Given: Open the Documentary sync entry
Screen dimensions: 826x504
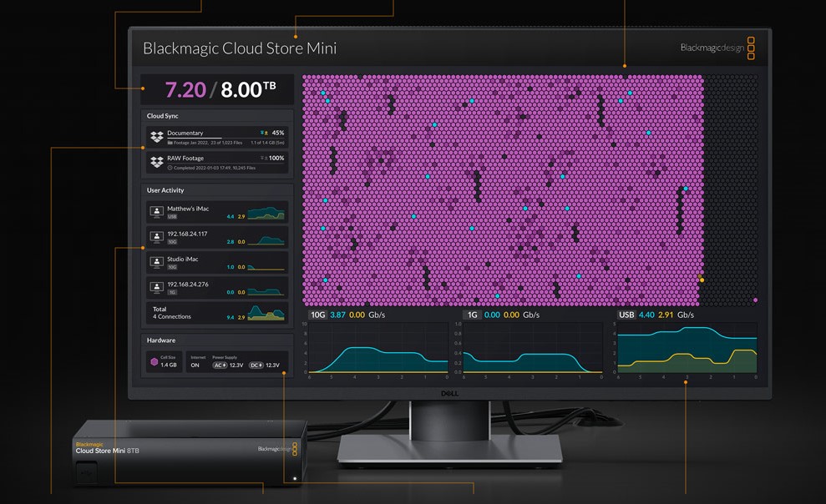Looking at the screenshot, I should click(217, 138).
